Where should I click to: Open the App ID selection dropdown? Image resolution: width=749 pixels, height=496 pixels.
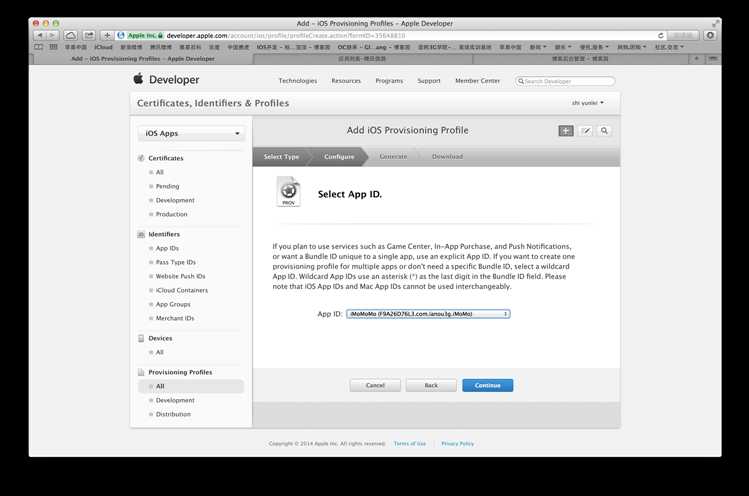428,314
